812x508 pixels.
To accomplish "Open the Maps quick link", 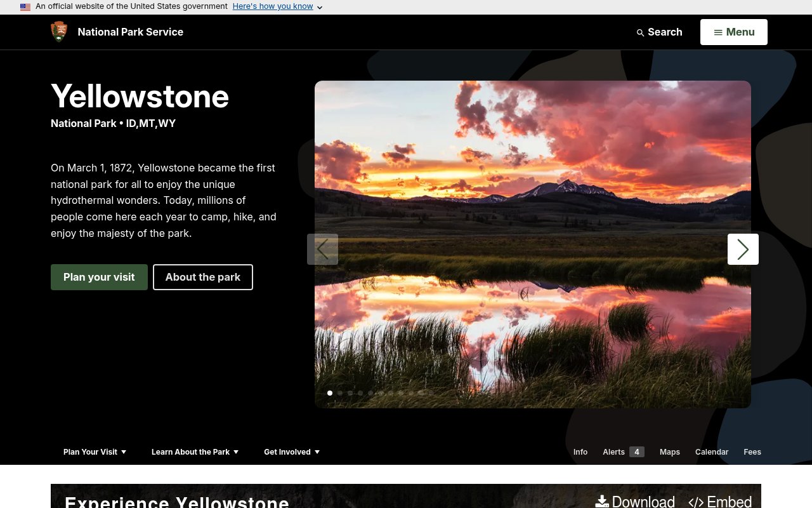I will [x=670, y=452].
